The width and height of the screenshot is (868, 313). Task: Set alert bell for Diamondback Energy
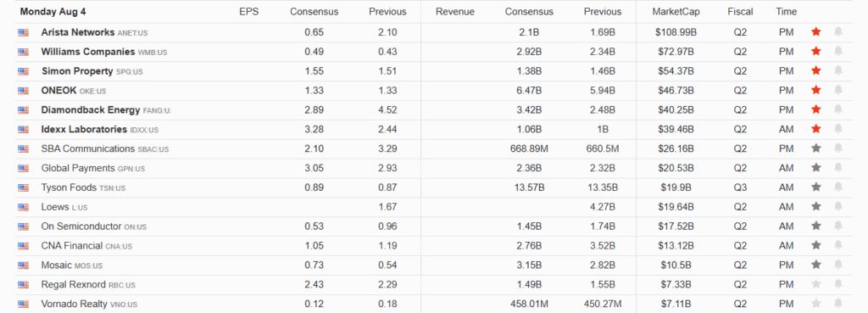[838, 109]
